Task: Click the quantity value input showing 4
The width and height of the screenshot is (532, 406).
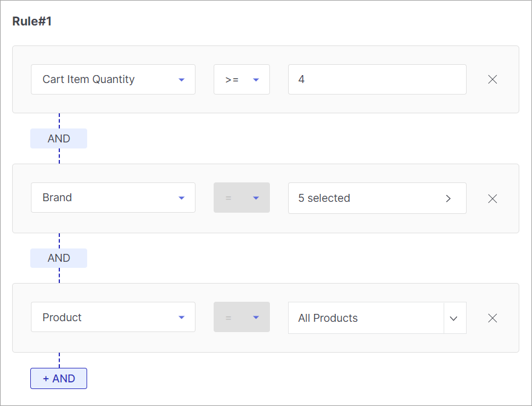Action: click(377, 79)
